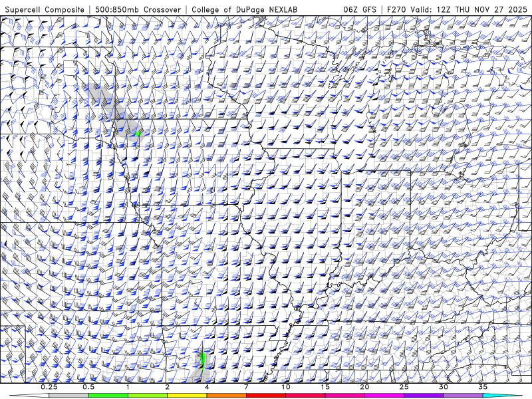This screenshot has height=399, width=532.
Task: Click the '0.25' scale label
Action: click(x=49, y=387)
